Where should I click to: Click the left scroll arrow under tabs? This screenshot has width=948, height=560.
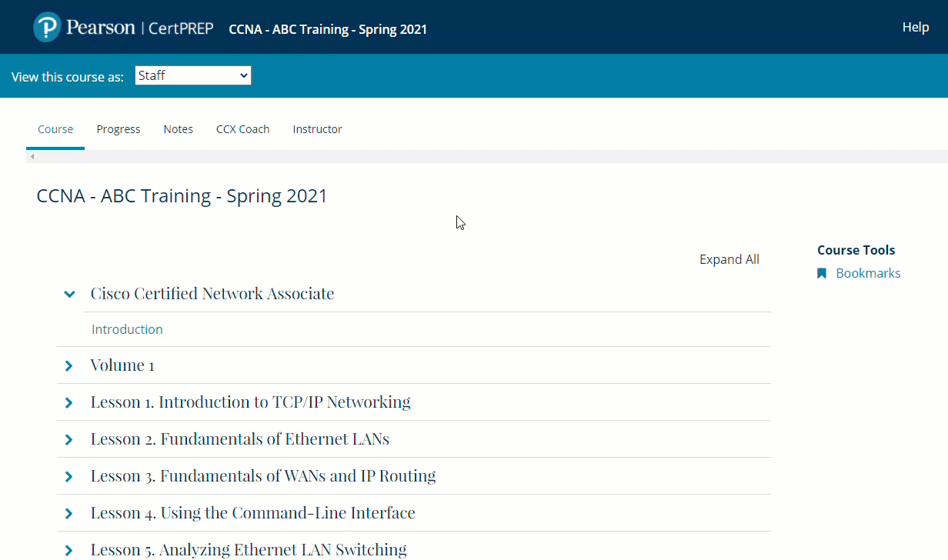[32, 157]
